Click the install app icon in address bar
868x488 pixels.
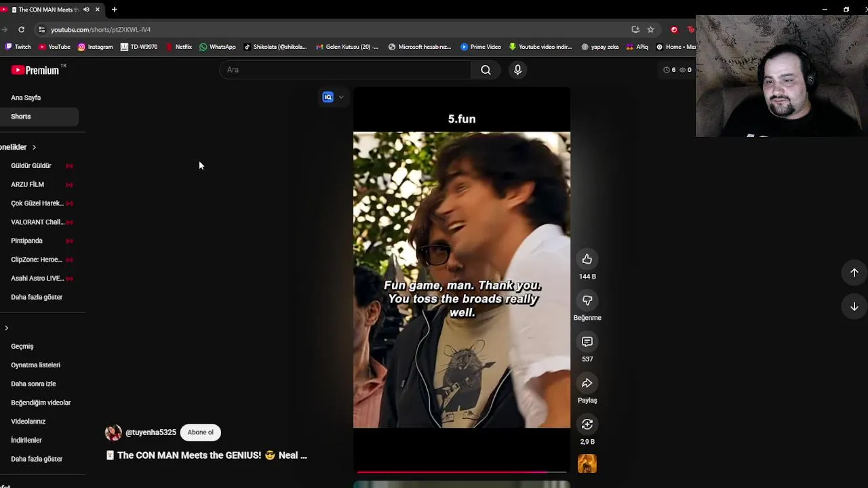635,29
